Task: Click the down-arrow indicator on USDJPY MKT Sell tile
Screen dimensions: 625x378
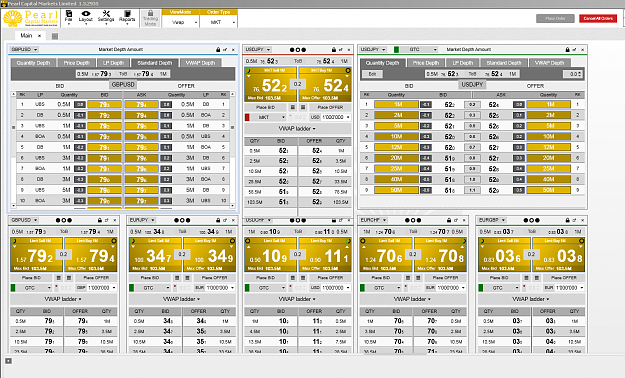Action: click(249, 76)
